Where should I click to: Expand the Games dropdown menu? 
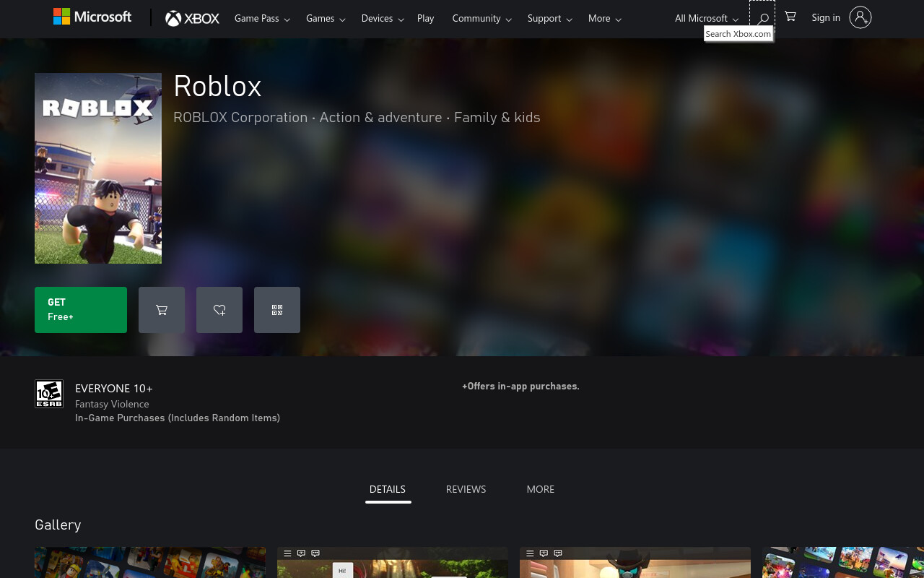coord(326,18)
